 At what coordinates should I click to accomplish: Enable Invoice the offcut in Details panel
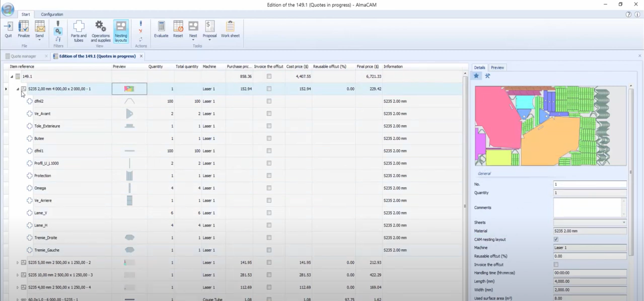556,265
